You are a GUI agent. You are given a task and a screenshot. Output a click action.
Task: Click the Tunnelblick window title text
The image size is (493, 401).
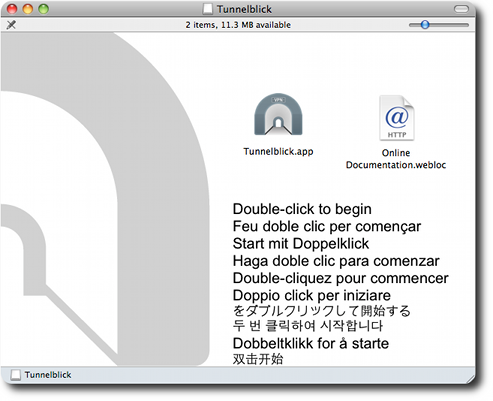(x=244, y=9)
